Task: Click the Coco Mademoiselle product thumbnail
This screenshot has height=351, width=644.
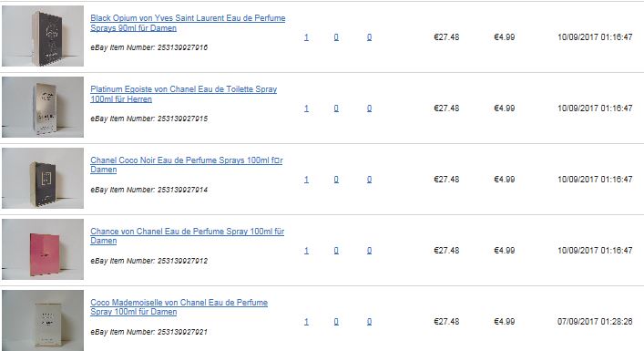Action: [43, 320]
